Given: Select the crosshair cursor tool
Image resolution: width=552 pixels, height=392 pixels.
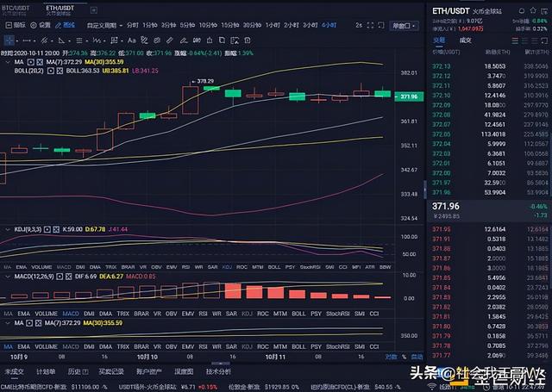Looking at the screenshot, I should coord(9,40).
